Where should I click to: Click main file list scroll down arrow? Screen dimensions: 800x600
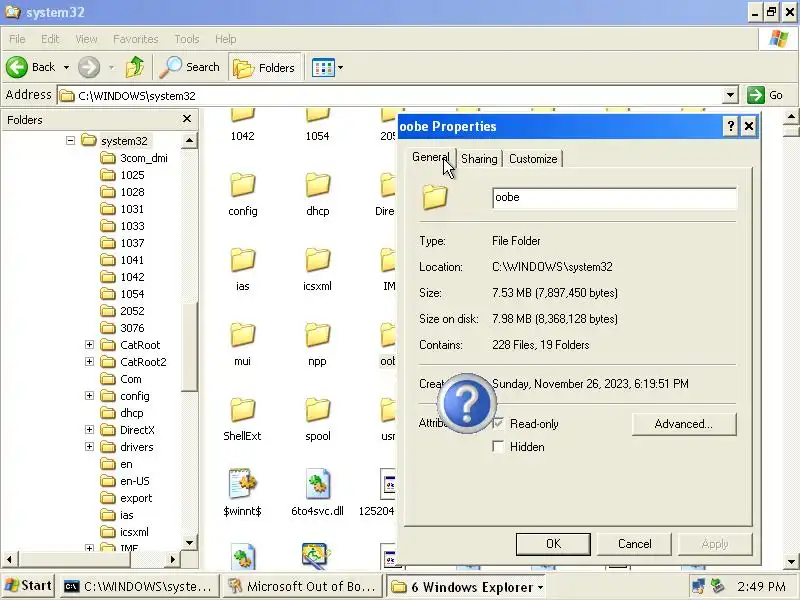[791, 561]
